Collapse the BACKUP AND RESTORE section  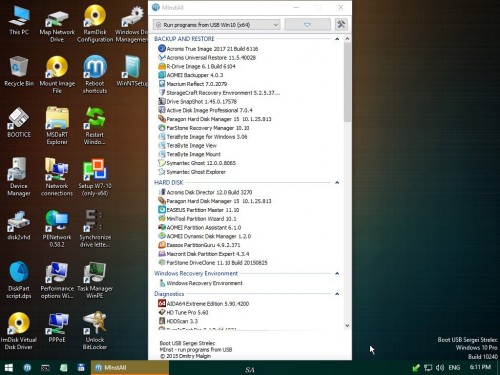point(337,39)
